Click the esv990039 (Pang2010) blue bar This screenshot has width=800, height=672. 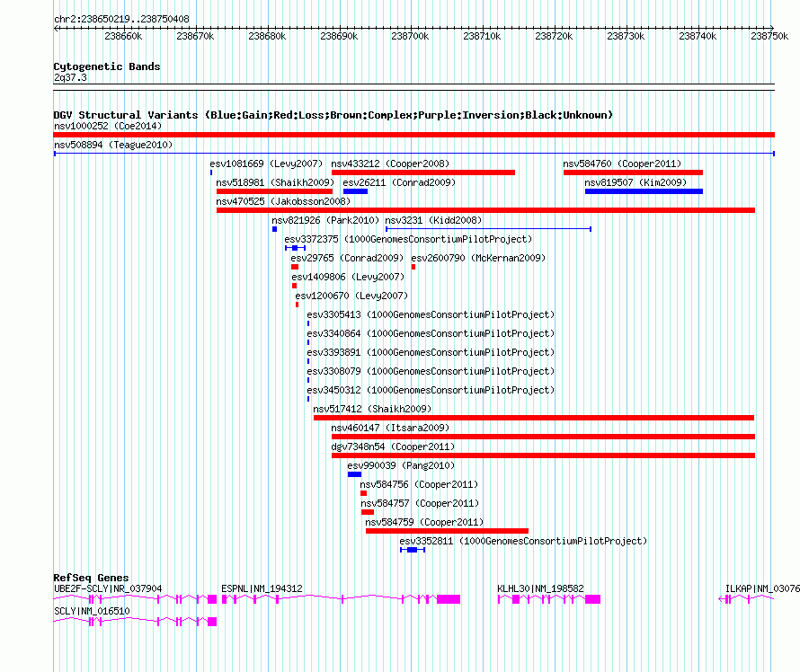(354, 474)
